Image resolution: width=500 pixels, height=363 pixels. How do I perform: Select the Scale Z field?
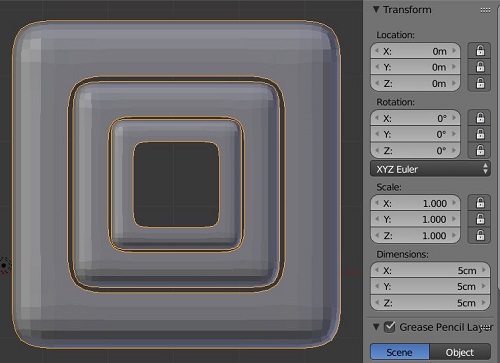click(x=415, y=235)
